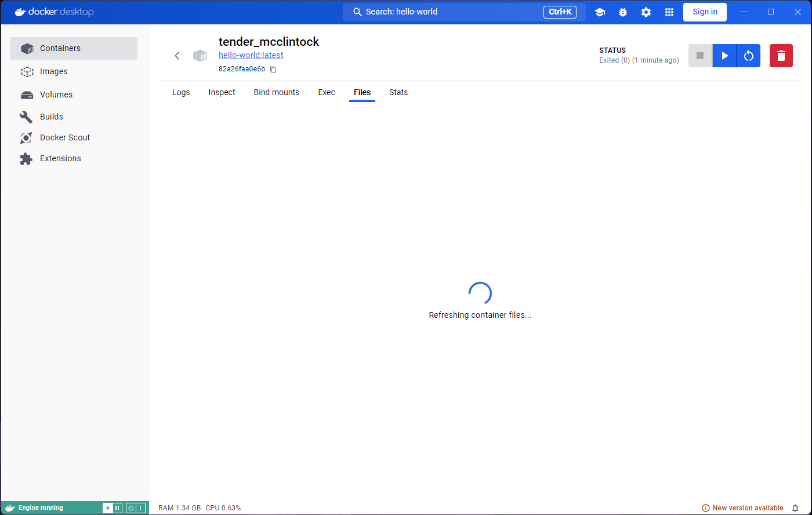The height and width of the screenshot is (515, 812).
Task: Click the container cube icon beside name
Action: tap(200, 56)
